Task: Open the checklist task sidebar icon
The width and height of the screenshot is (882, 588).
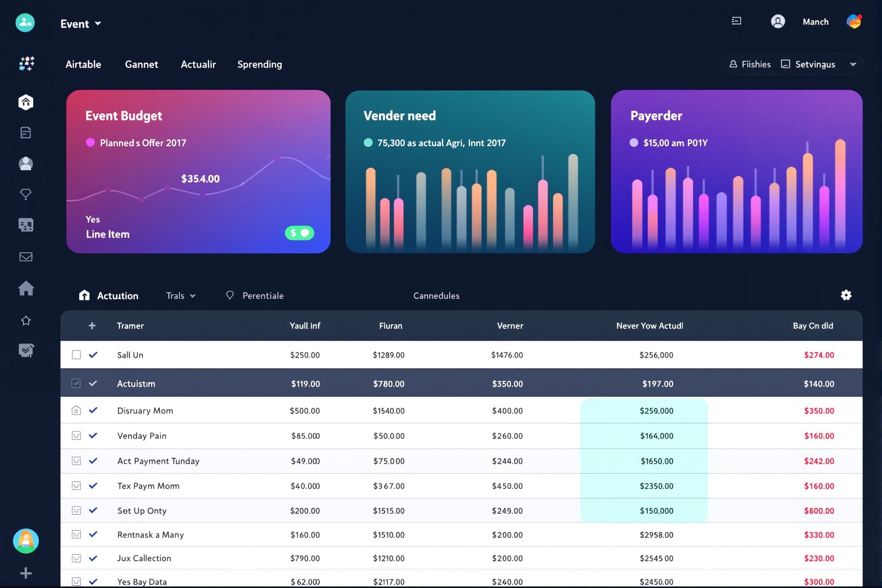Action: 26,351
